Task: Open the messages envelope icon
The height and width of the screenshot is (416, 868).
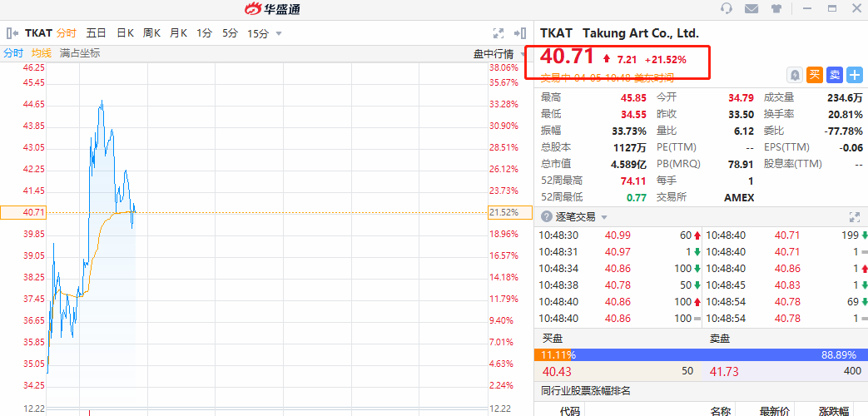Action: pyautogui.click(x=751, y=8)
